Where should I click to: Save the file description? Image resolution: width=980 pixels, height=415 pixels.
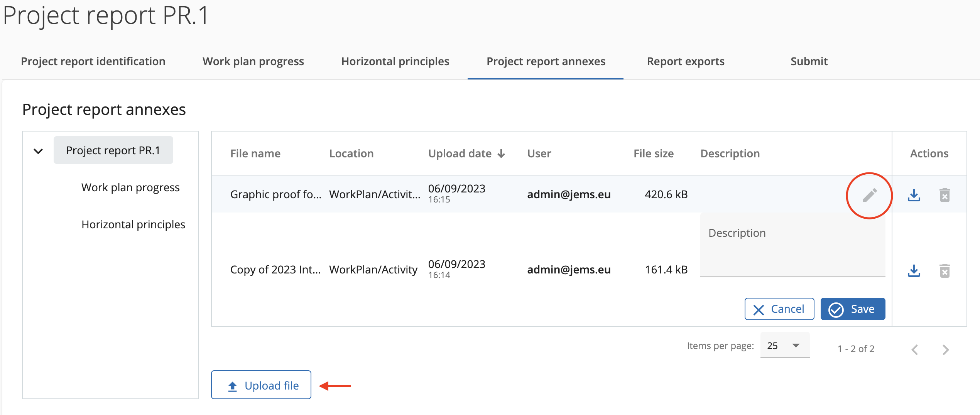coord(853,309)
